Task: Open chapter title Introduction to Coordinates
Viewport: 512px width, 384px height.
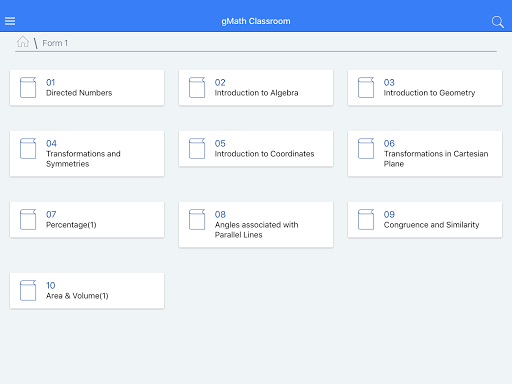Action: click(264, 154)
